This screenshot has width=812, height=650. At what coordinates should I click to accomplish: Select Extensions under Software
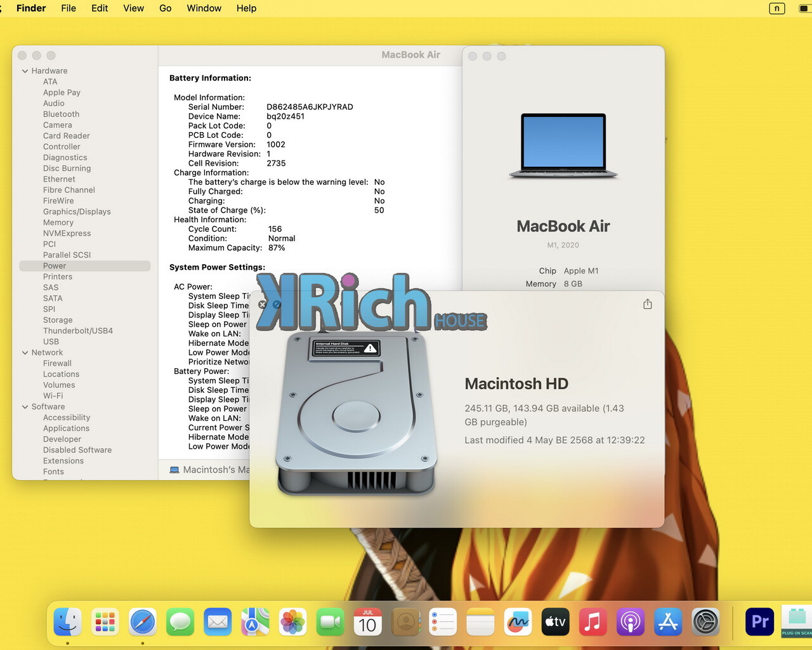(x=63, y=461)
